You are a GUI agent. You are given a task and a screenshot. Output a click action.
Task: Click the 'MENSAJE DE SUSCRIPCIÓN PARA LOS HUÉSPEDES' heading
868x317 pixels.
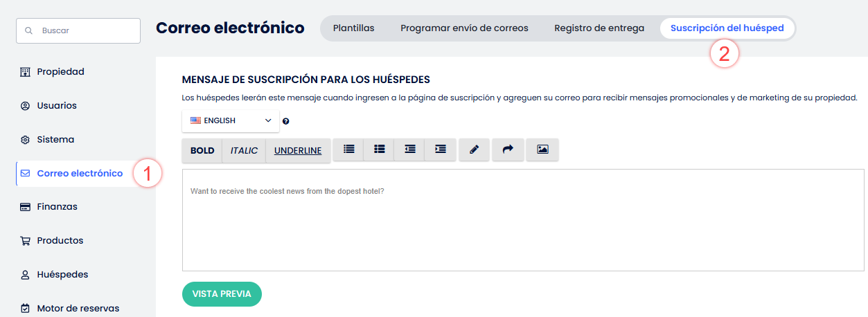click(305, 80)
